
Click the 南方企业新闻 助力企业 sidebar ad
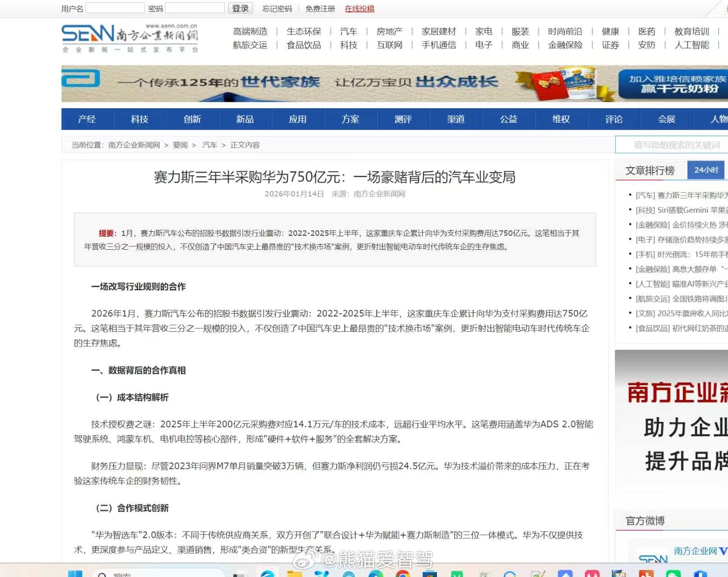click(672, 421)
